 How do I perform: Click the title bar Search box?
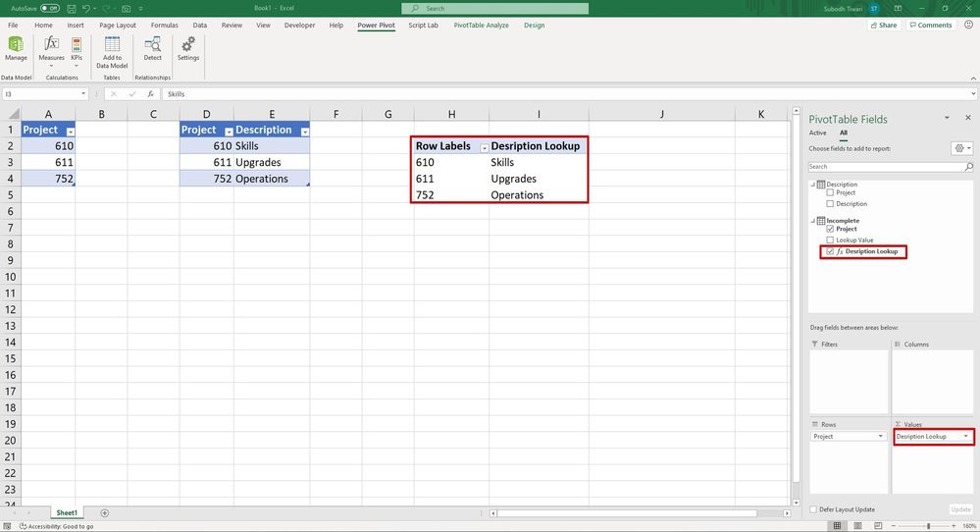coord(495,8)
